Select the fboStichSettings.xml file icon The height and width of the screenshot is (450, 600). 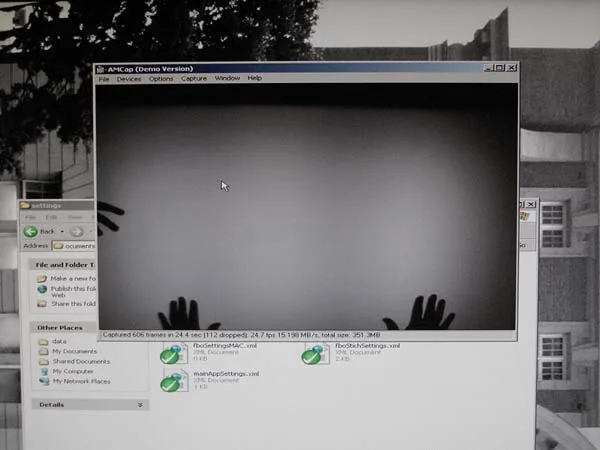pyautogui.click(x=316, y=353)
